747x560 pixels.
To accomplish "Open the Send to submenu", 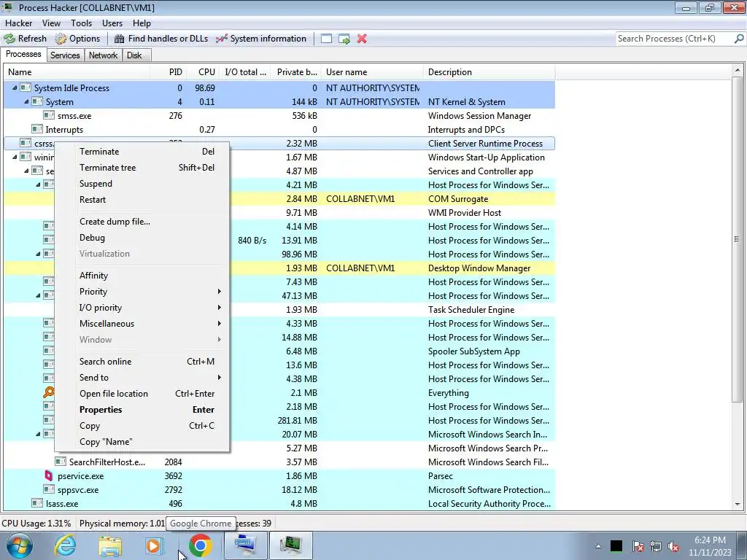I will coord(142,377).
